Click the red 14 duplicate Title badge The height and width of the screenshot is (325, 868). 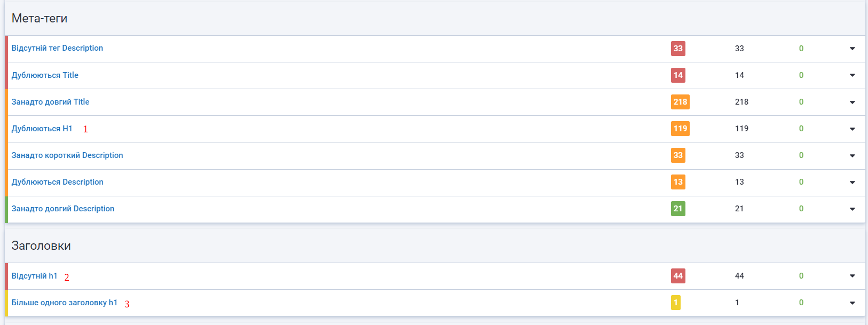pyautogui.click(x=678, y=75)
